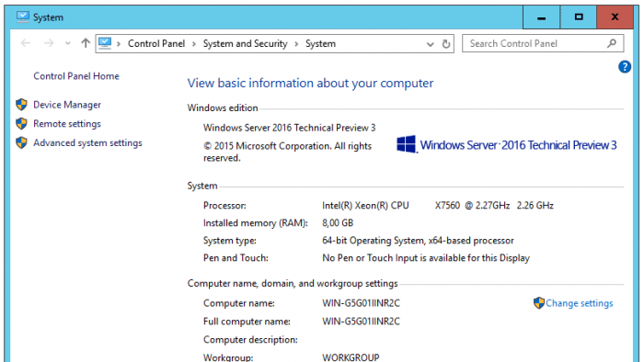Click the Windows logo in edition banner
The height and width of the screenshot is (362, 644).
(407, 144)
